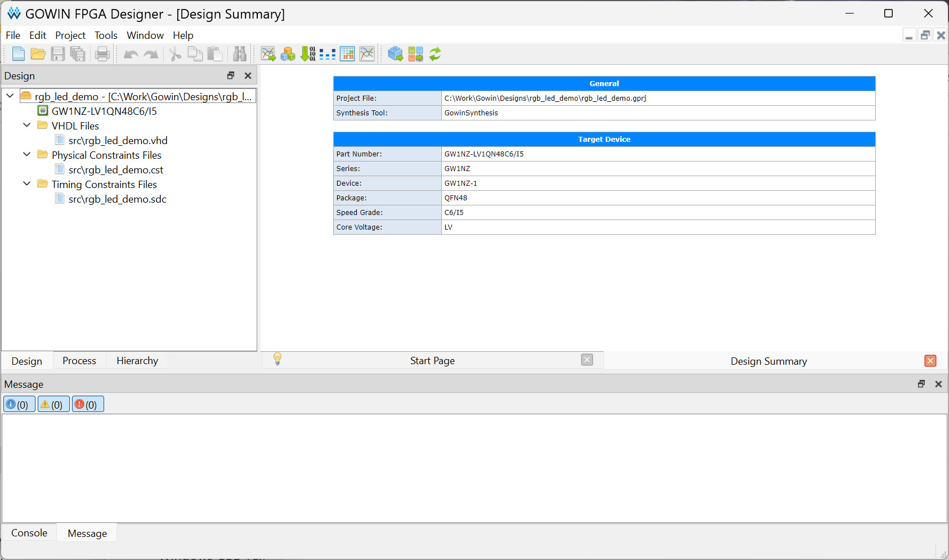Click the Cut scissors icon

[x=176, y=54]
